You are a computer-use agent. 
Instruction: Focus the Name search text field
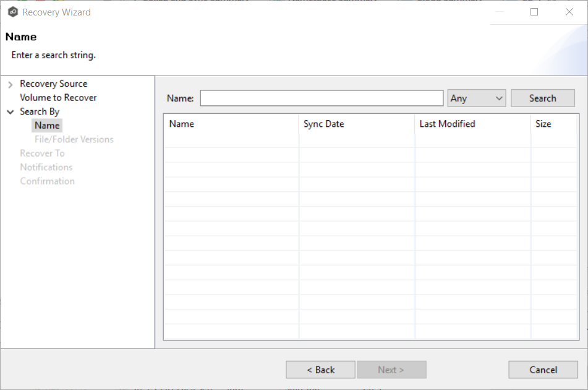(x=322, y=98)
